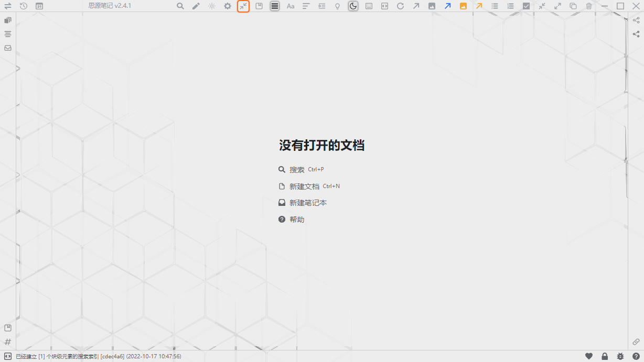Viewport: 644px width, 362px height.
Task: Open the search magnifier in top toolbar
Action: coord(180,6)
